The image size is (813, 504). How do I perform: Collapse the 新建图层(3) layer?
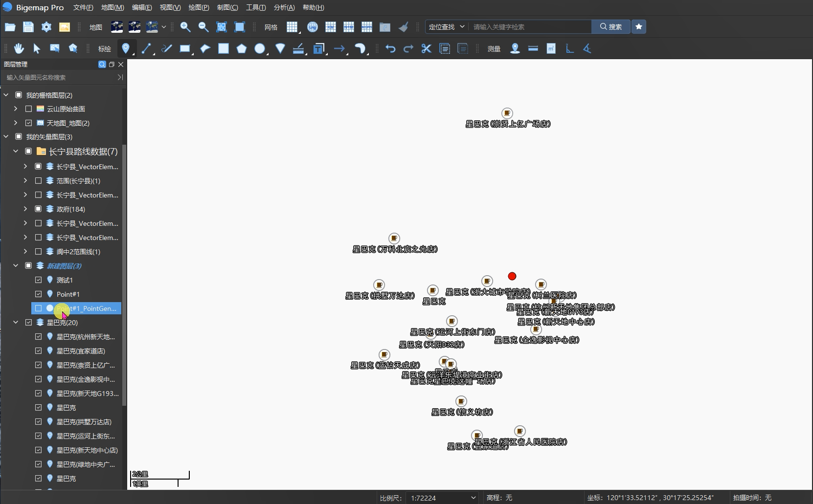click(16, 265)
